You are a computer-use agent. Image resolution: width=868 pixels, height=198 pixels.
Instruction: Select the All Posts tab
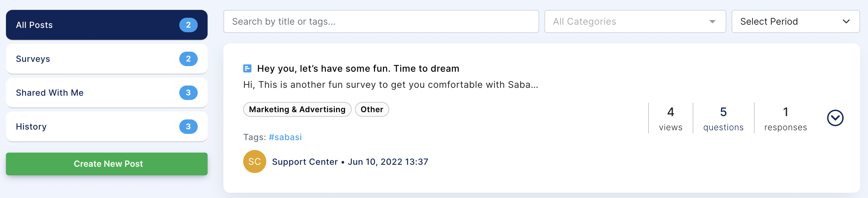[106, 25]
